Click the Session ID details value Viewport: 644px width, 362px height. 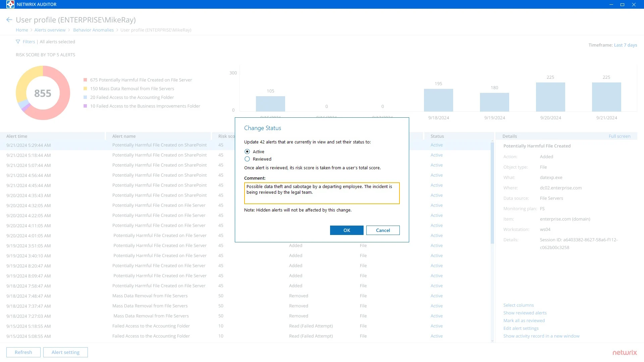point(579,244)
